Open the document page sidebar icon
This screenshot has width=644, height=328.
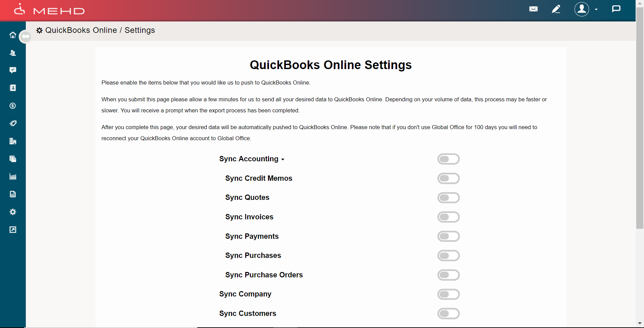tap(13, 194)
